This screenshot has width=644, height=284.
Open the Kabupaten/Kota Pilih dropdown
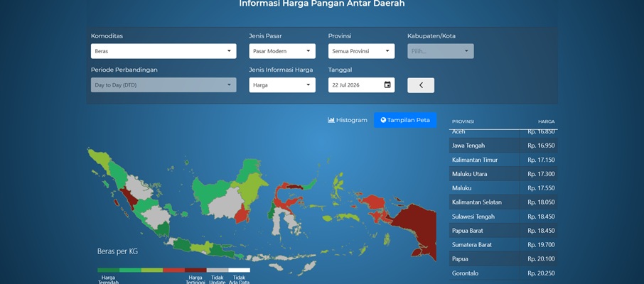[440, 51]
